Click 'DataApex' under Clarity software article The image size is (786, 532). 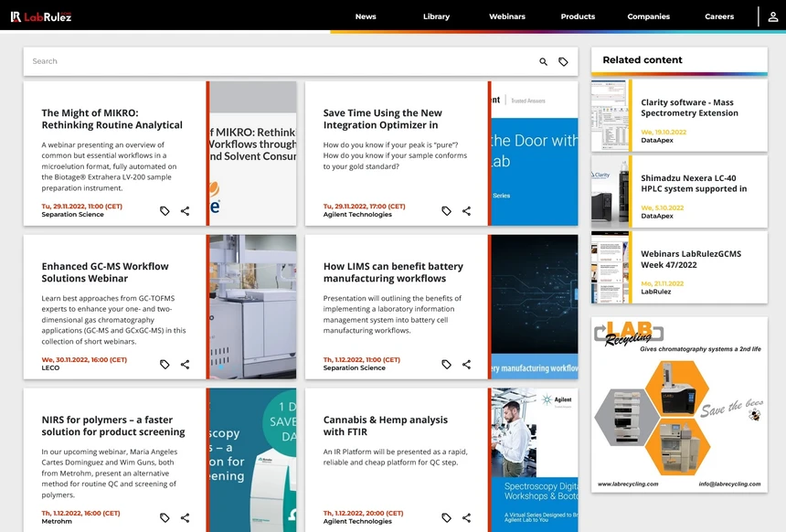656,141
